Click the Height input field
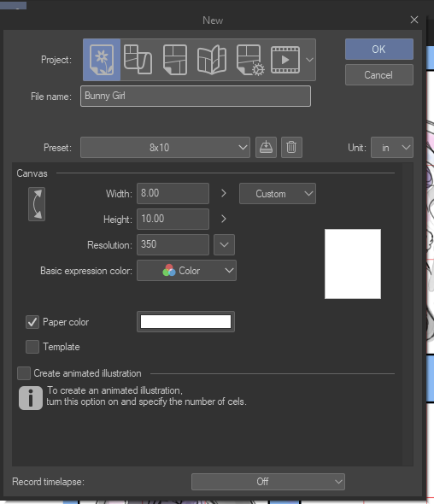This screenshot has height=504, width=434. point(173,220)
